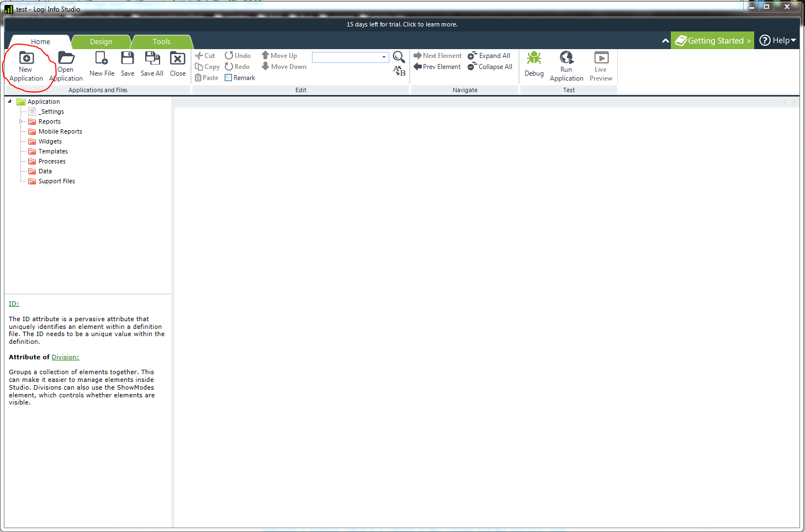The image size is (805, 532).
Task: Launch the Debug bug icon
Action: (534, 58)
